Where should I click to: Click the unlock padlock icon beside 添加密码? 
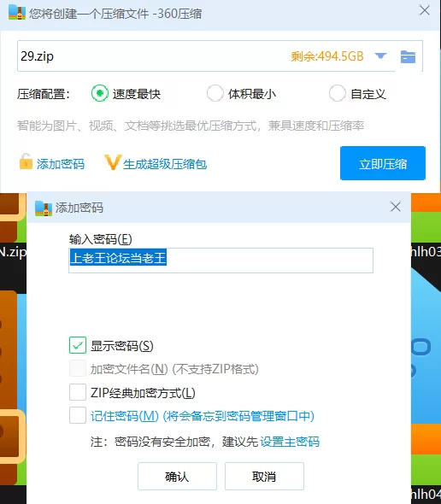(26, 161)
